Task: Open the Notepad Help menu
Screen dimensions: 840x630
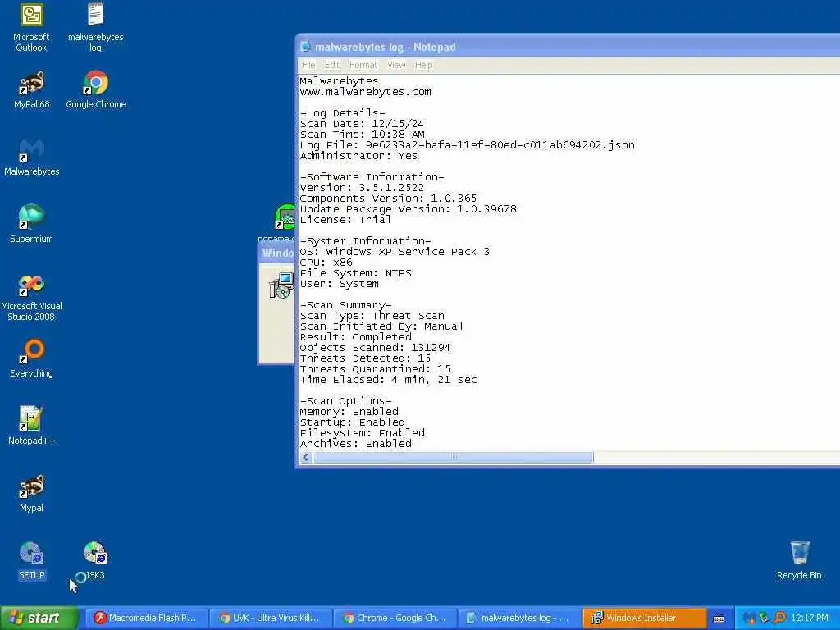Action: pos(423,65)
